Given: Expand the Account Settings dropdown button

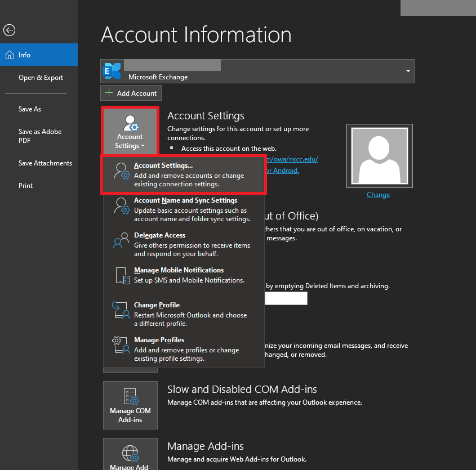Looking at the screenshot, I should pyautogui.click(x=130, y=131).
